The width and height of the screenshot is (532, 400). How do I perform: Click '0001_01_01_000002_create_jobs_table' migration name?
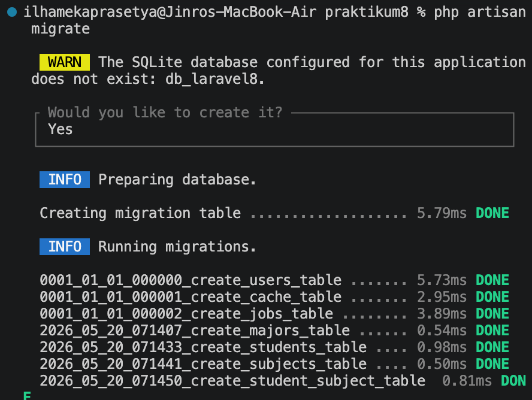[186, 314]
